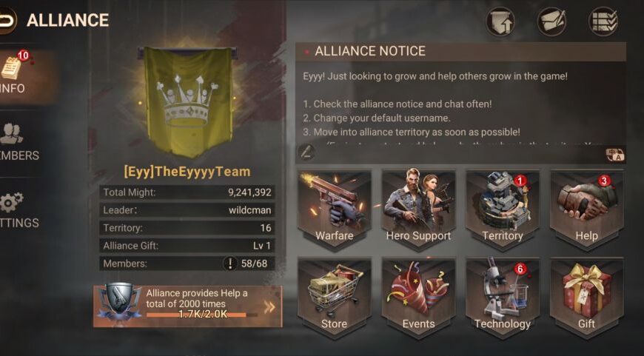The height and width of the screenshot is (356, 644).
Task: Expand the alliance Help achievement arrows
Action: tap(269, 307)
